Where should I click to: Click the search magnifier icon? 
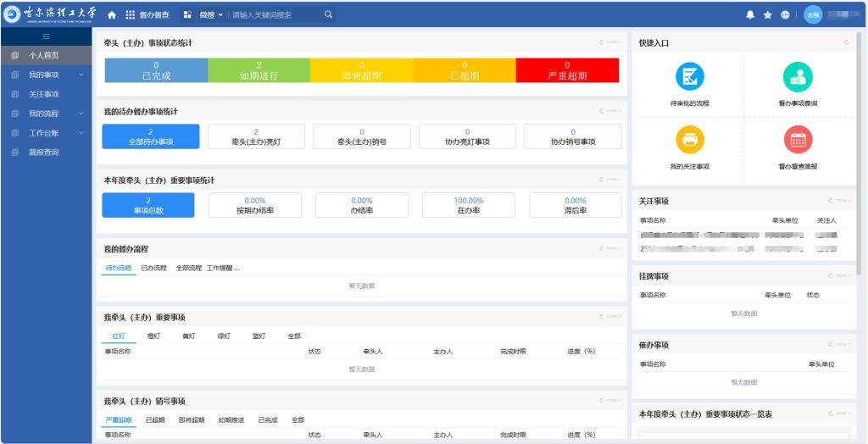328,14
